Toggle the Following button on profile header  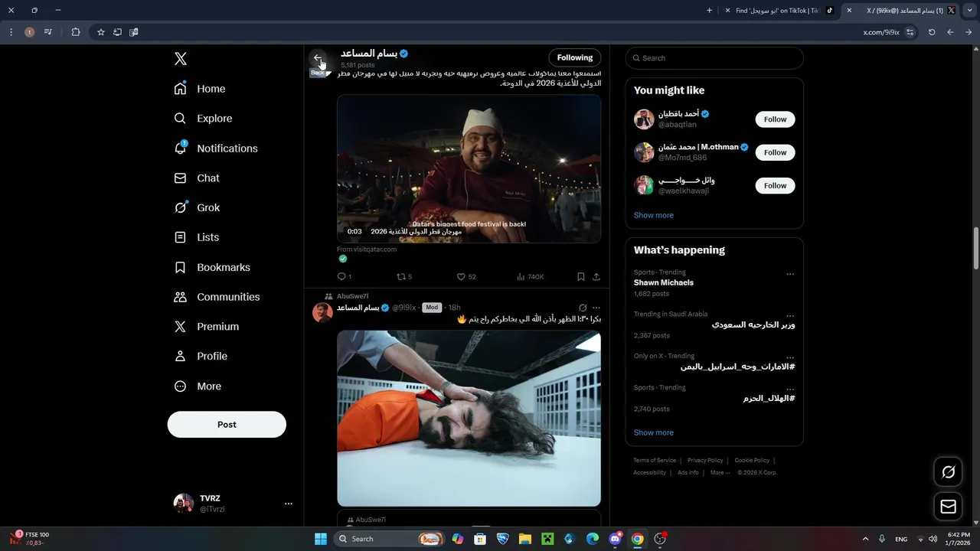(575, 57)
